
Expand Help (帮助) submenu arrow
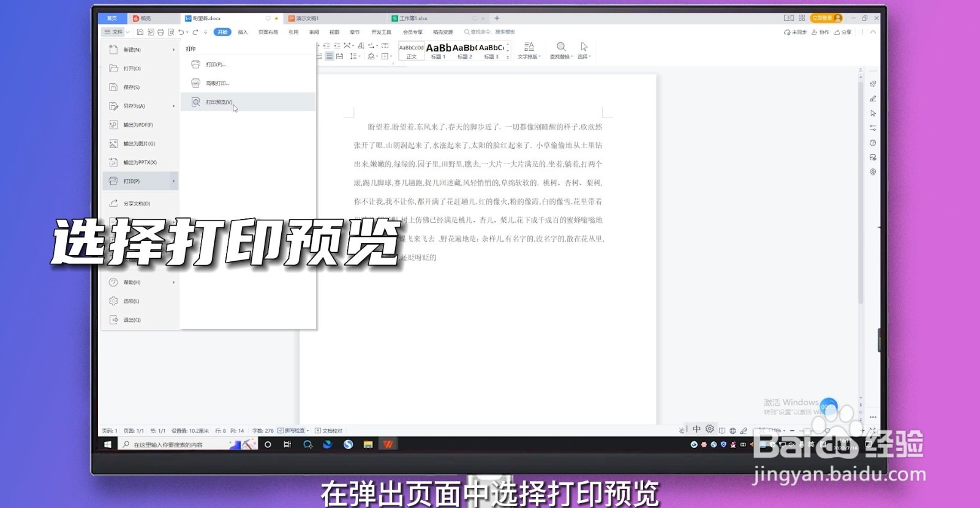(174, 282)
